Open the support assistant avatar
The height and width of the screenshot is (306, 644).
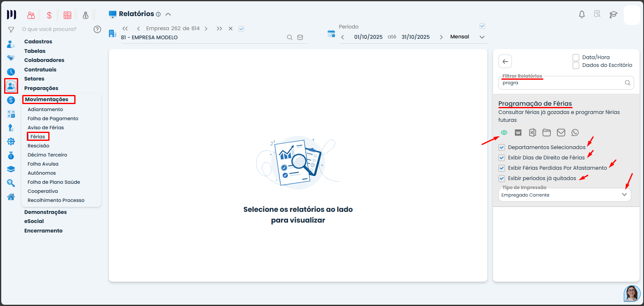point(632,294)
